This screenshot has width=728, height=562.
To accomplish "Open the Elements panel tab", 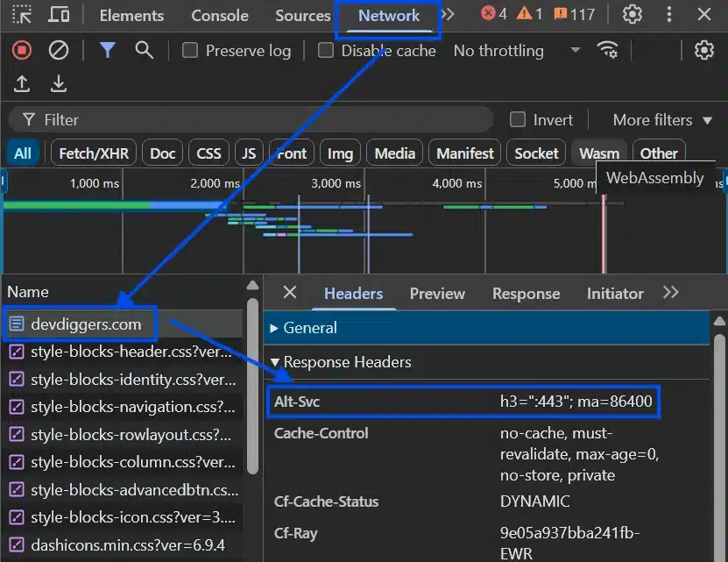I will pyautogui.click(x=131, y=15).
